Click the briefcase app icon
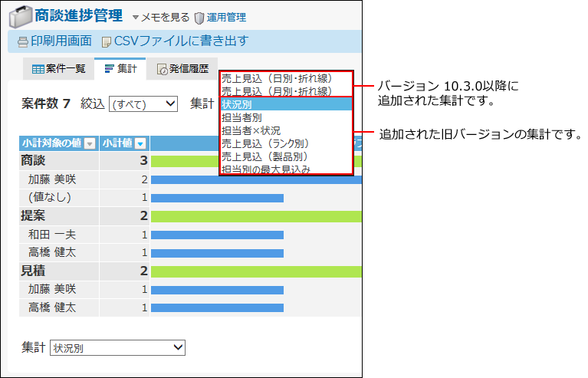 (21, 17)
